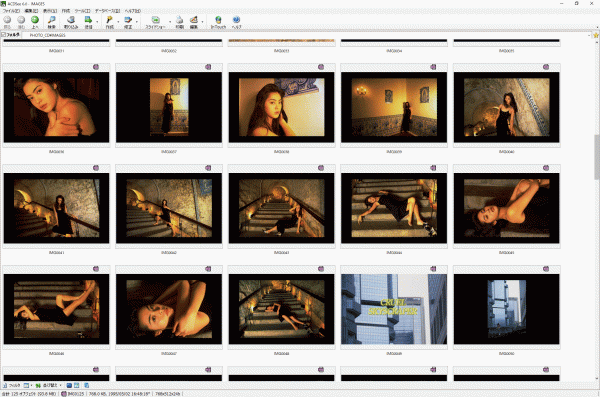Select the IMG0050 narrow skyscraper thumbnail

506,309
